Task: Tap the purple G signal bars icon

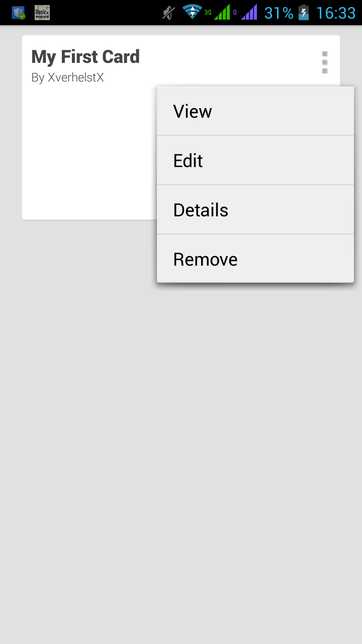Action: point(245,12)
